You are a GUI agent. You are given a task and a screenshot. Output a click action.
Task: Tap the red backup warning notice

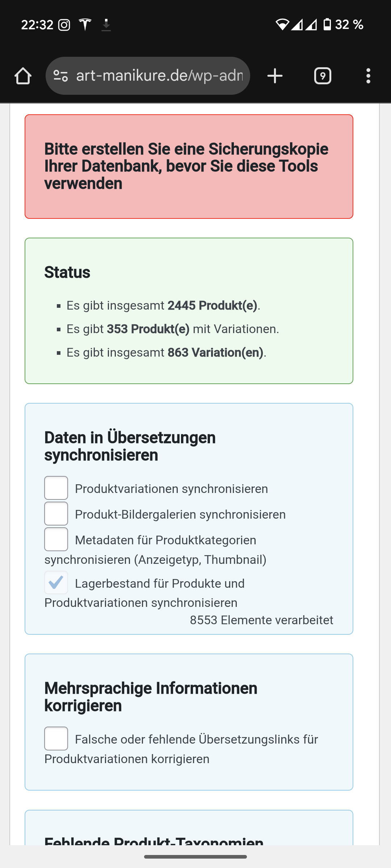(x=189, y=166)
